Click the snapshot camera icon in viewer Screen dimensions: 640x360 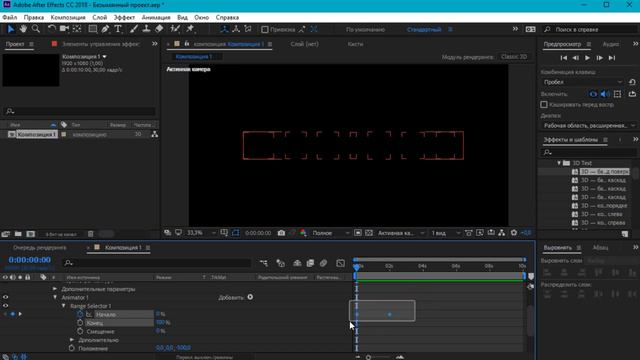[x=281, y=233]
